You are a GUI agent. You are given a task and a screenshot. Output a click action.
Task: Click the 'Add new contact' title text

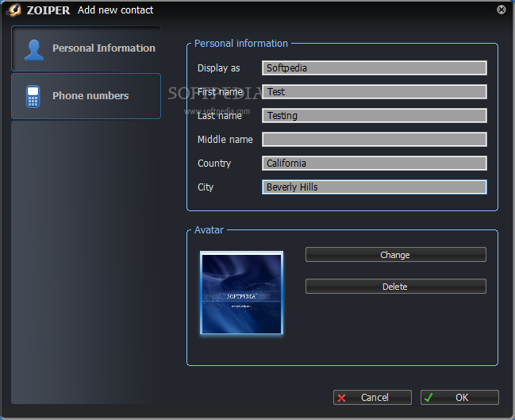pyautogui.click(x=115, y=10)
